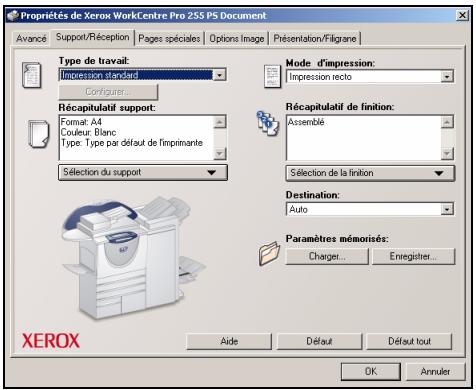Click the Défaut tout button
The image size is (476, 390).
409,341
